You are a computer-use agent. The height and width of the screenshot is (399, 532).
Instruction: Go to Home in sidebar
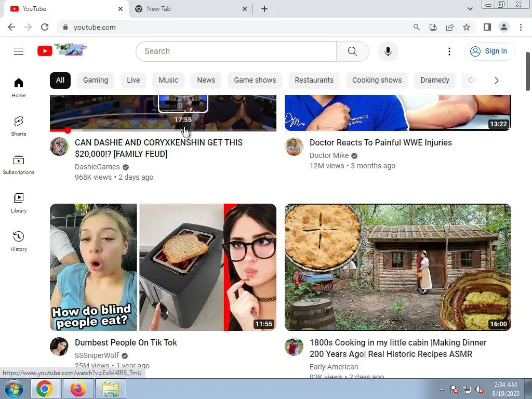click(19, 88)
